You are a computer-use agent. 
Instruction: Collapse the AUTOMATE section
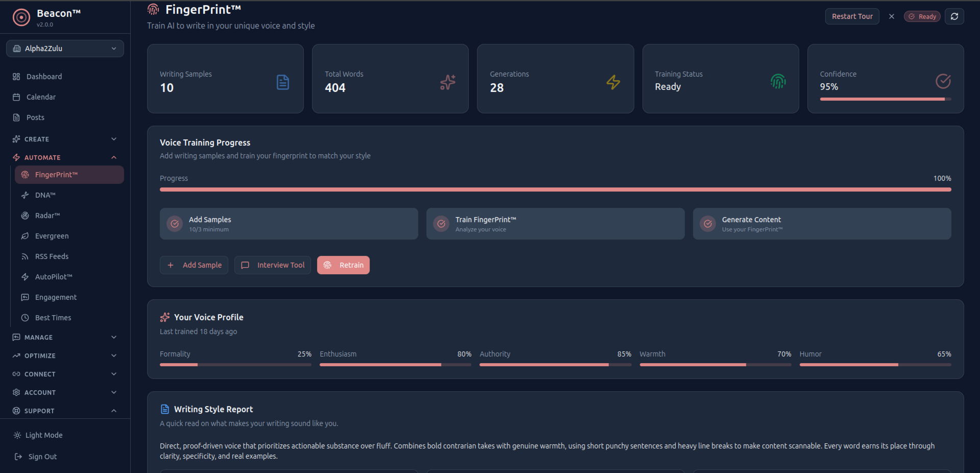65,157
